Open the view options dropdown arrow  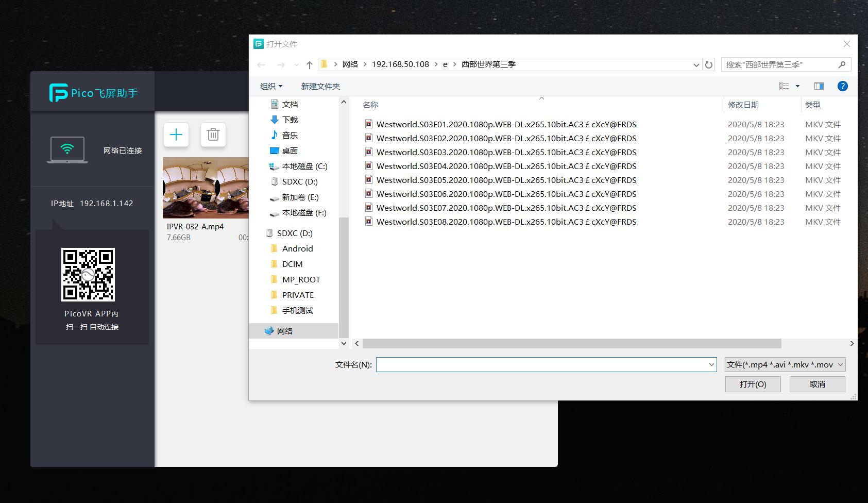pyautogui.click(x=797, y=86)
